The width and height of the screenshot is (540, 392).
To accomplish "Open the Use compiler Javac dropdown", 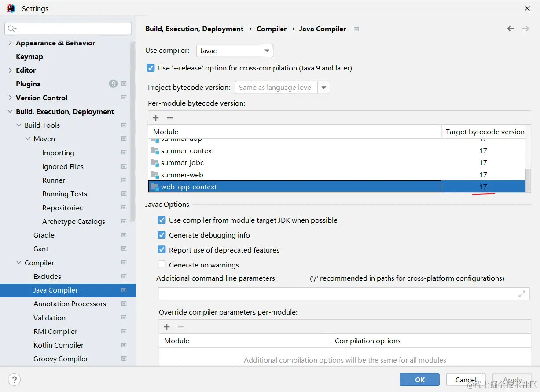I will (235, 51).
